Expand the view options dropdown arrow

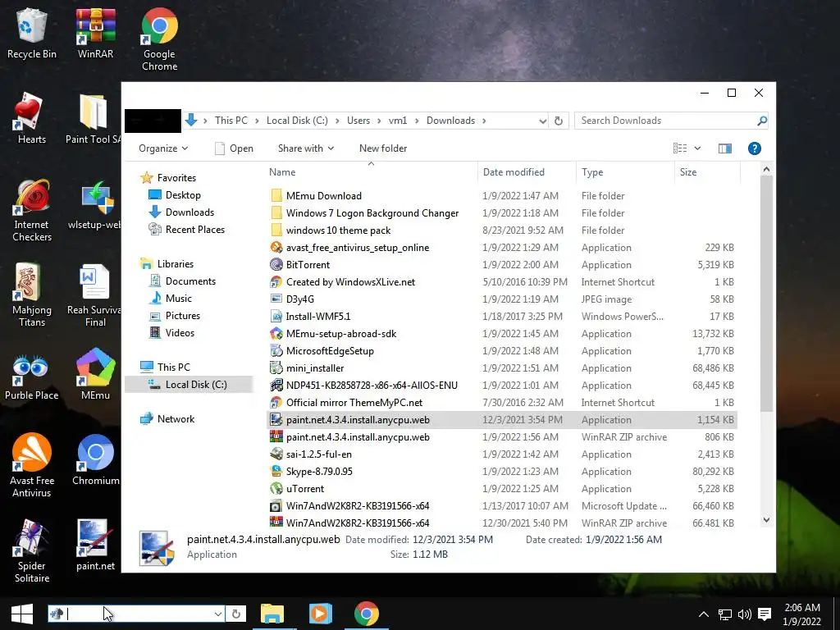point(697,148)
